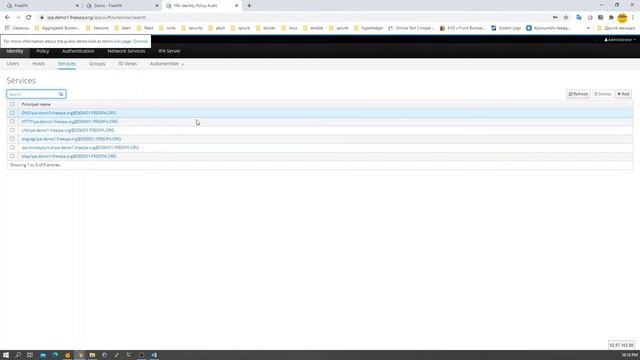Switch to the Hosts tab
The width and height of the screenshot is (640, 360).
tap(38, 64)
